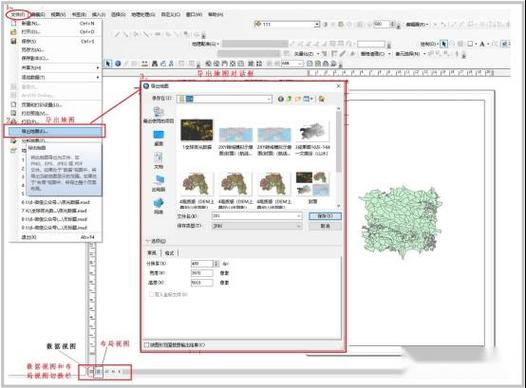Screen dimensions: 526x388
Task: Select the This PC shortcut in dialog sidebar
Action: (x=159, y=183)
